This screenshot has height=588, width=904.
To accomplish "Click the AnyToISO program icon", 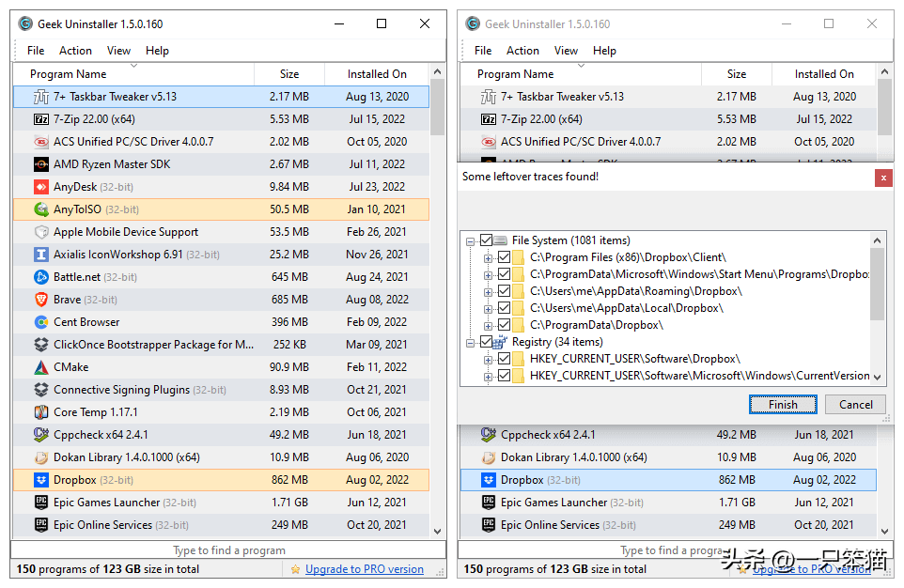I will [x=41, y=209].
